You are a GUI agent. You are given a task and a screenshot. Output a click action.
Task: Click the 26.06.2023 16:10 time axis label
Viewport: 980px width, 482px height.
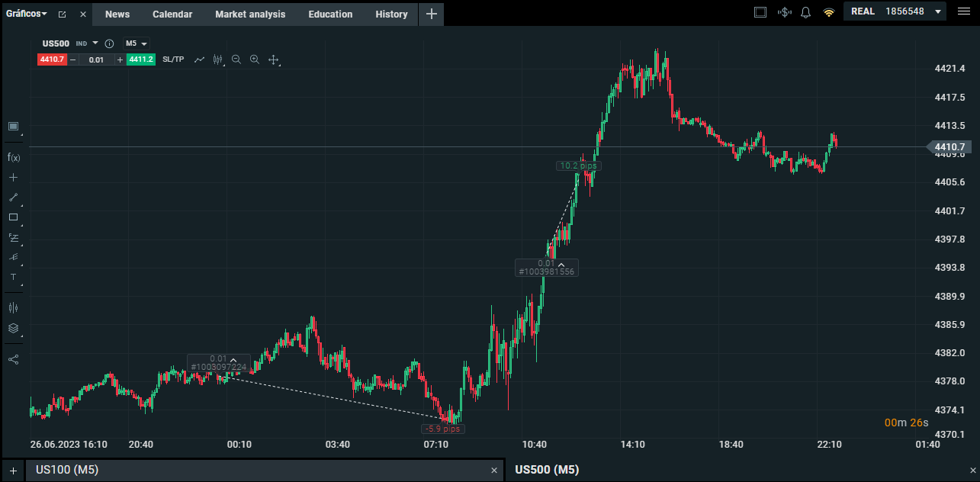pos(69,444)
